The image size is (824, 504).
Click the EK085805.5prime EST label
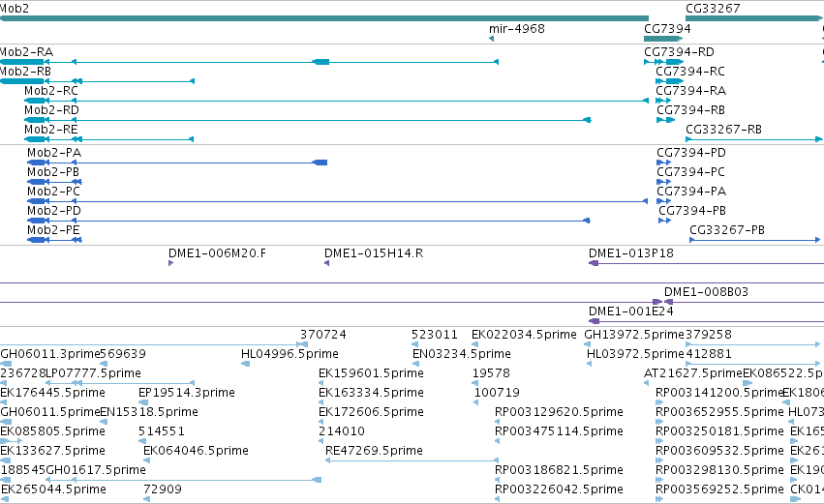(52, 432)
